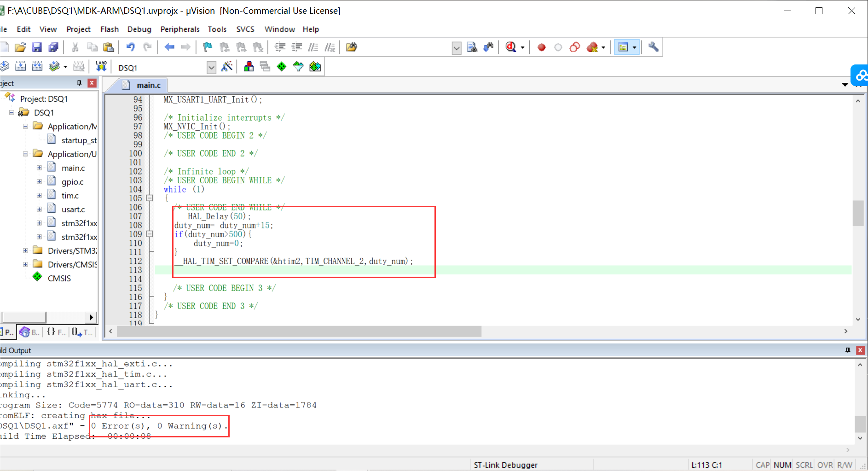The image size is (868, 471).
Task: Close the Project pane
Action: point(92,83)
